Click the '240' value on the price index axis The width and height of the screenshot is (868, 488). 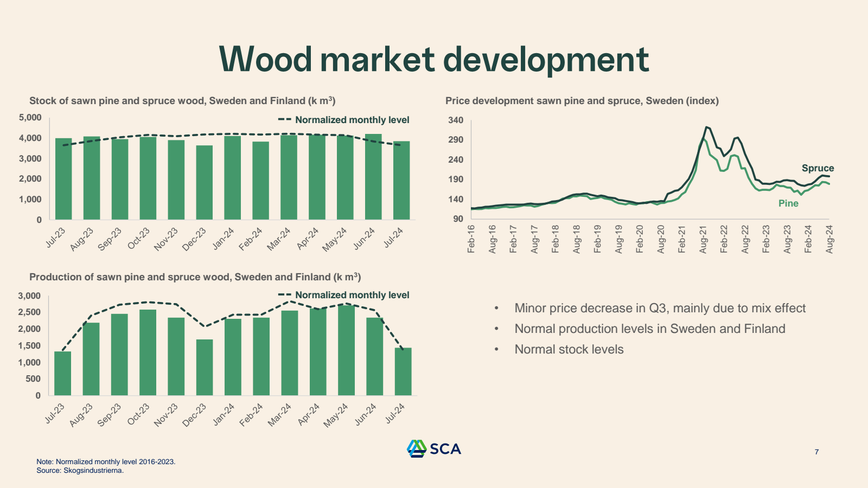pyautogui.click(x=456, y=160)
